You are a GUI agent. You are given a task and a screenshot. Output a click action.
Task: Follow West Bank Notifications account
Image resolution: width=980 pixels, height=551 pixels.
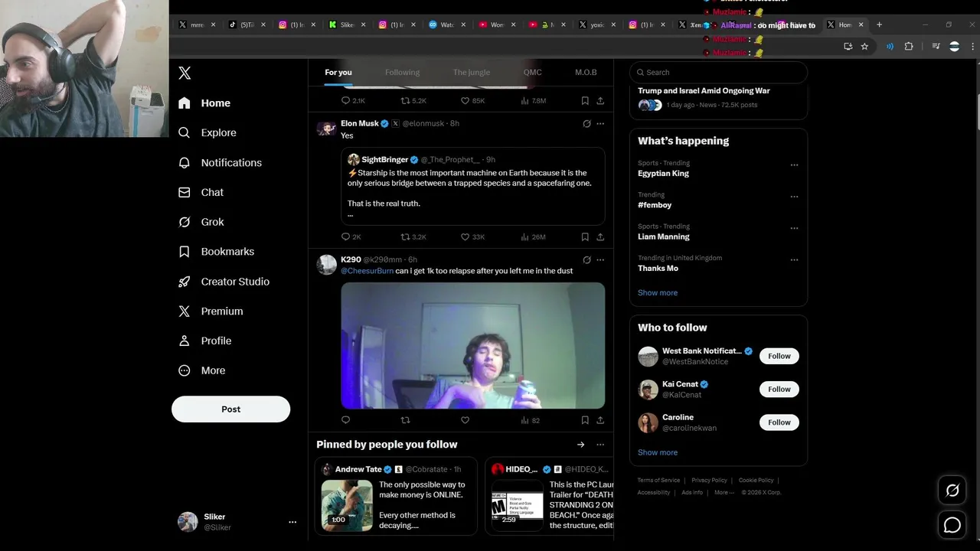779,356
